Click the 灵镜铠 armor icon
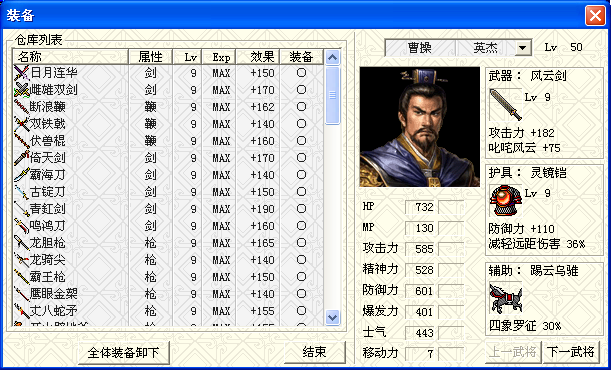The image size is (611, 370). pyautogui.click(x=506, y=200)
